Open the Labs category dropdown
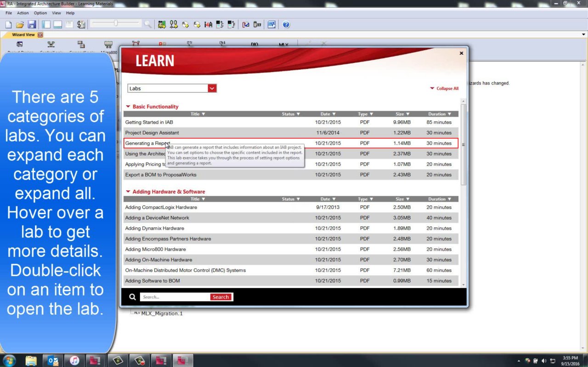Viewport: 588px width, 367px height. point(212,88)
